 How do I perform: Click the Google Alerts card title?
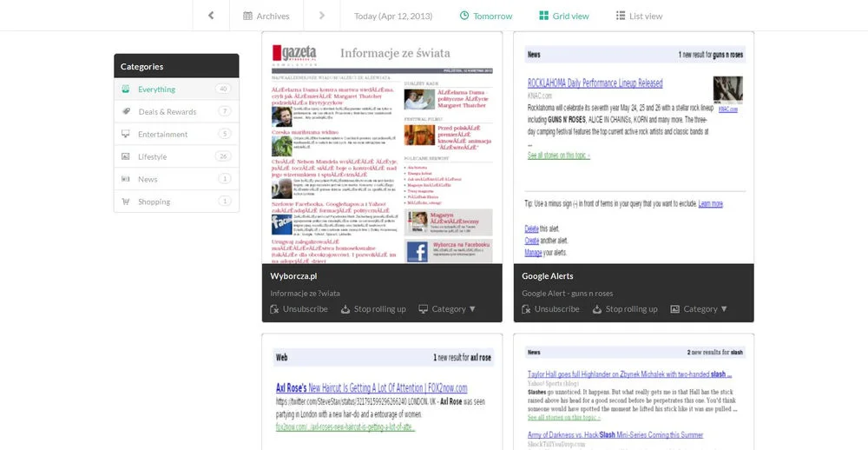click(x=548, y=276)
